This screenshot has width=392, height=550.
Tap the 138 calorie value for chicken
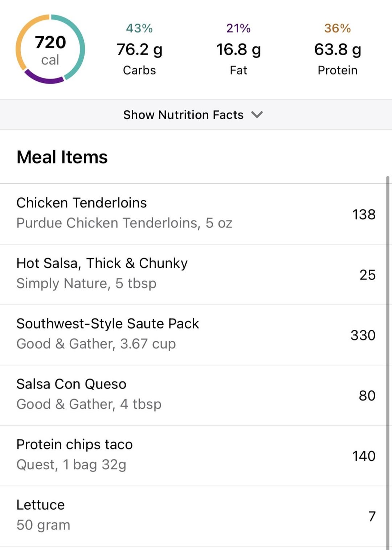click(364, 214)
